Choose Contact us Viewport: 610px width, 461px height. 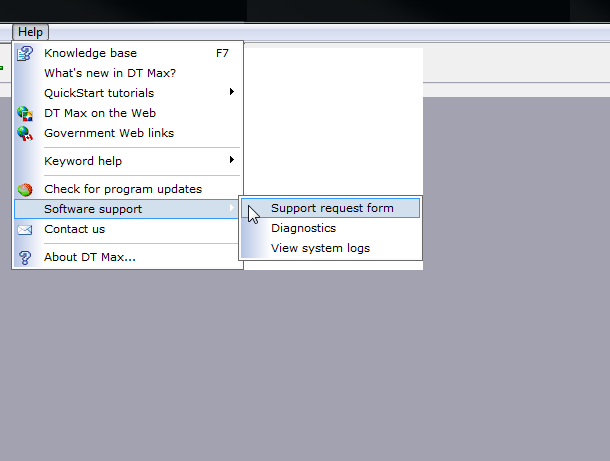click(128, 229)
